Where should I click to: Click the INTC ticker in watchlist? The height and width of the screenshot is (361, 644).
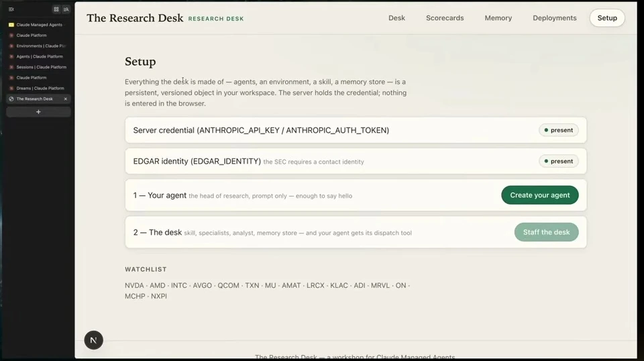(x=179, y=285)
